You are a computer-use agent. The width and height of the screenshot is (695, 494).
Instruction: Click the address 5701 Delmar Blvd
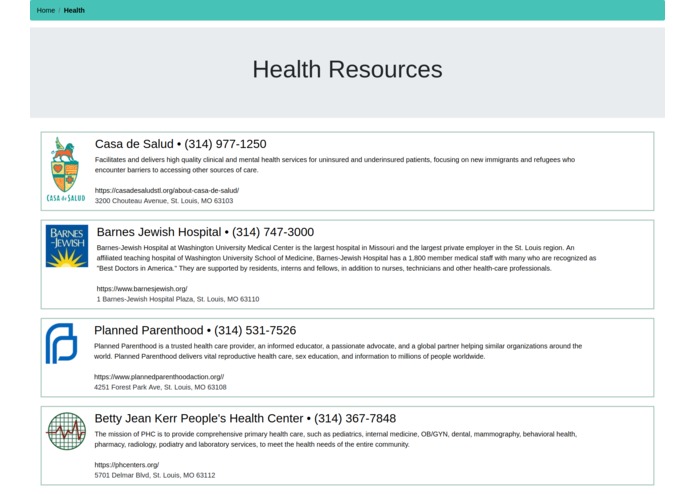pyautogui.click(x=155, y=475)
